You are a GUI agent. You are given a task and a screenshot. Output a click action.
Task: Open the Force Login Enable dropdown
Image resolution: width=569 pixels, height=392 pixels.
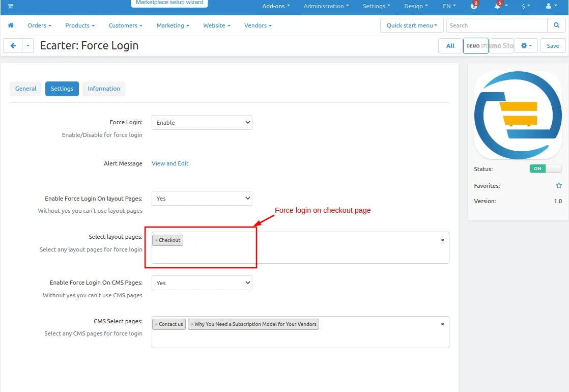pyautogui.click(x=202, y=122)
